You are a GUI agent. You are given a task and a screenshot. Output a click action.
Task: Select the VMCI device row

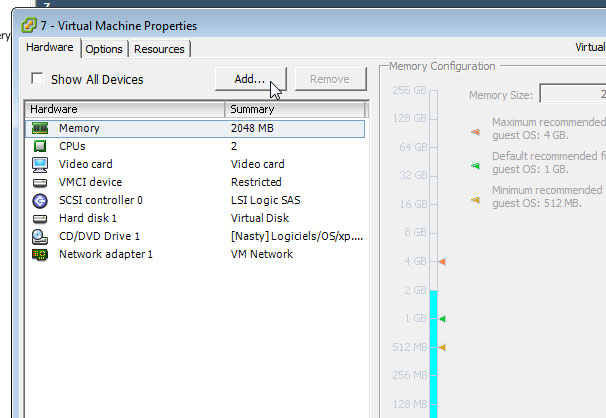click(195, 182)
